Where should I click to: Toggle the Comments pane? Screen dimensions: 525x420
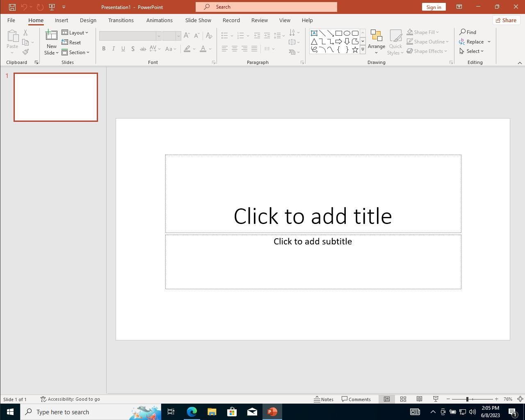[x=356, y=399]
